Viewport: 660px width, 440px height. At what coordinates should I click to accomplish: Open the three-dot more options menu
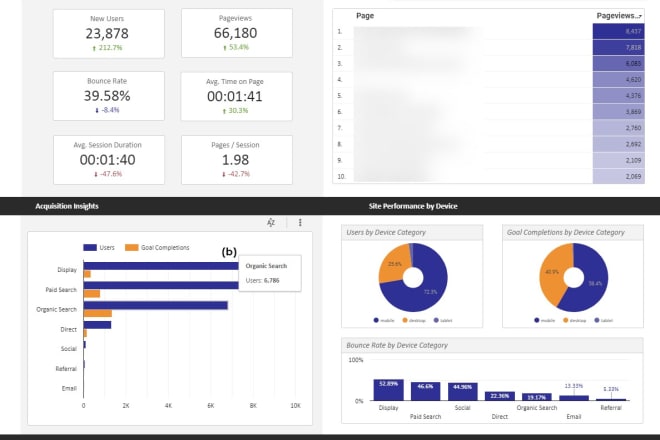(x=300, y=222)
